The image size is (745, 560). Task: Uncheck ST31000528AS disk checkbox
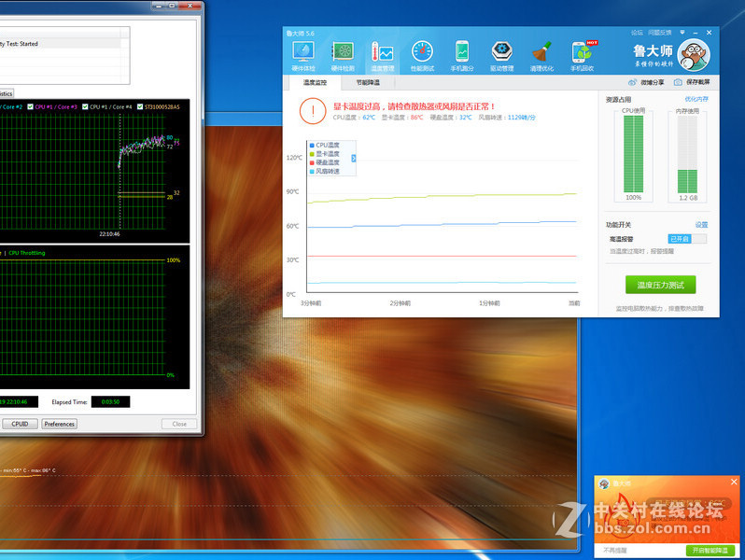(x=139, y=106)
